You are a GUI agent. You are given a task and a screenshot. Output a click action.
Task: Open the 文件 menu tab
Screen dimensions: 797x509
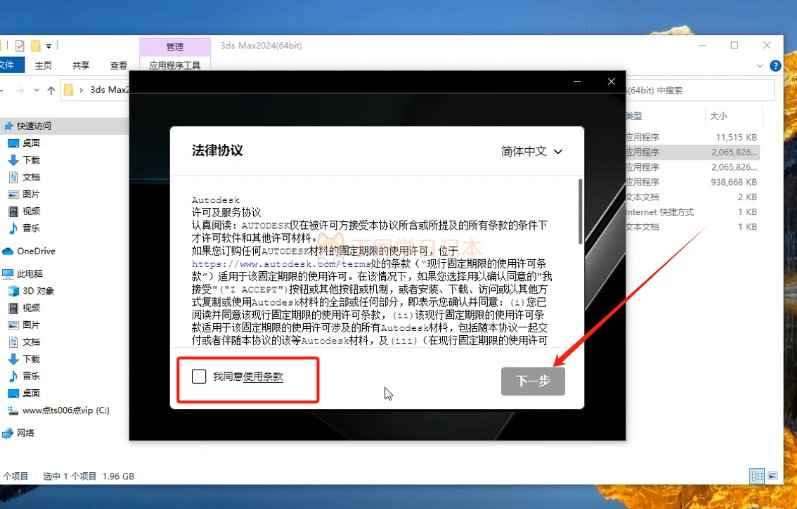tap(8, 65)
